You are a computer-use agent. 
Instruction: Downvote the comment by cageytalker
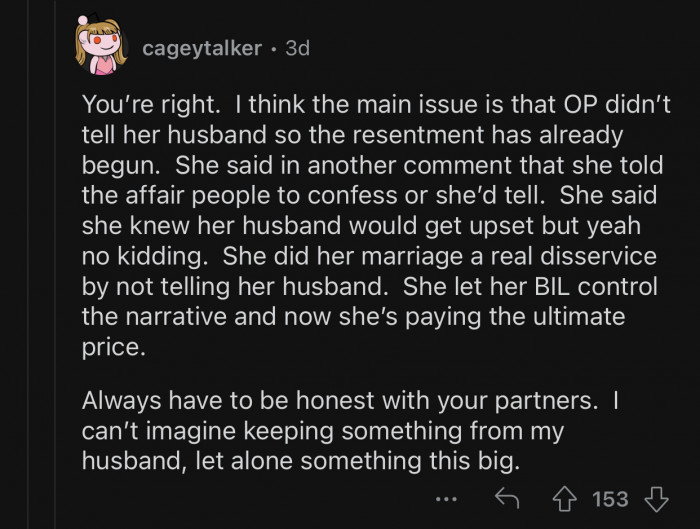[656, 498]
